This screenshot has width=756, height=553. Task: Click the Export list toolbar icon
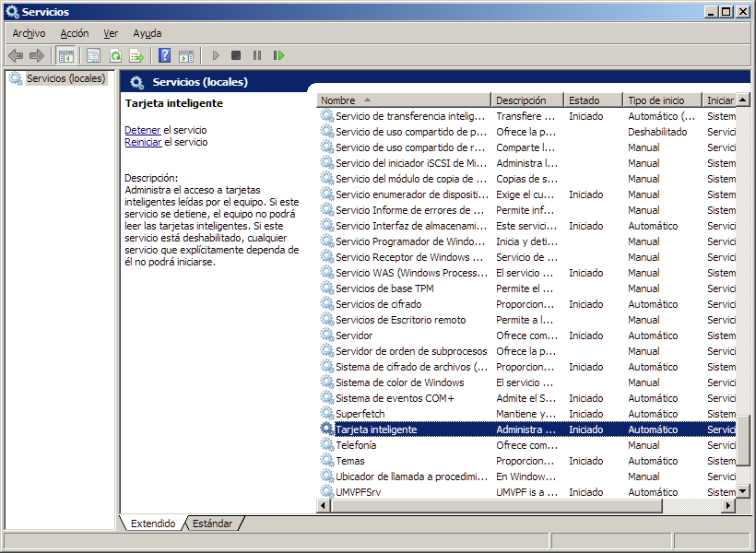pyautogui.click(x=136, y=55)
